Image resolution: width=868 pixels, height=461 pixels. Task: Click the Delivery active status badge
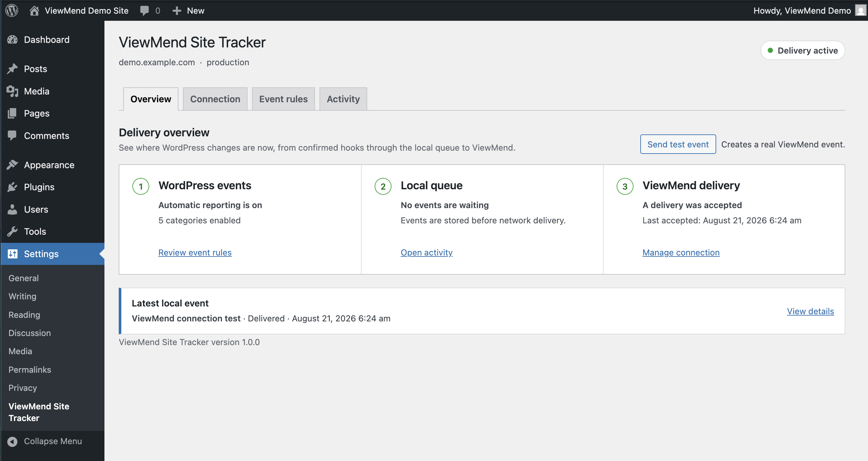point(802,50)
